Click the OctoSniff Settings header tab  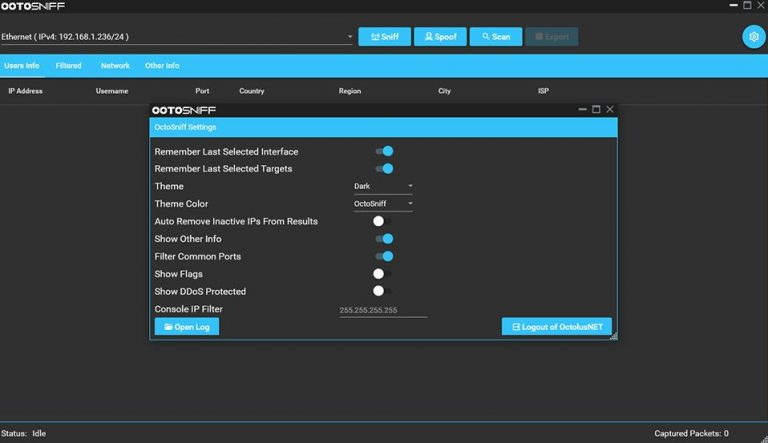pos(185,127)
